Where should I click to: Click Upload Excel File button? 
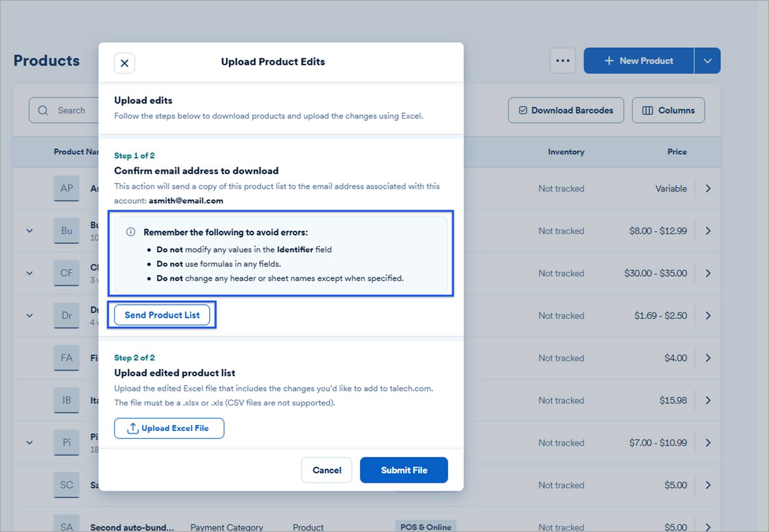tap(169, 428)
